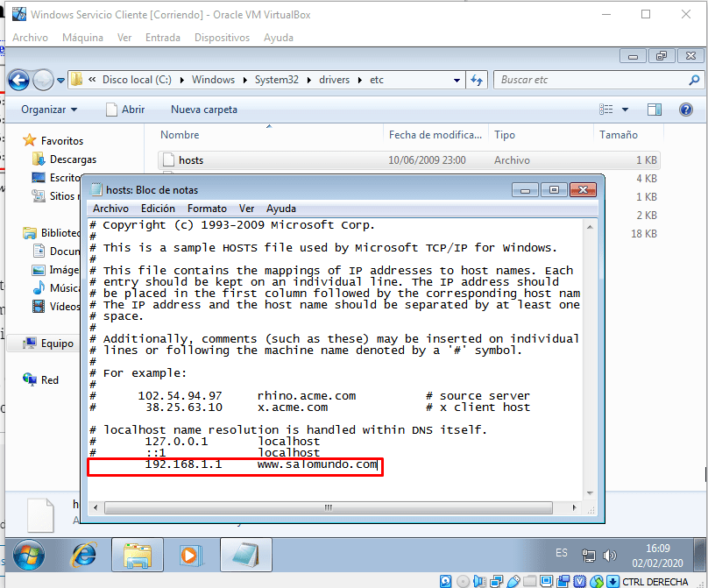Select the hosts file in the list
This screenshot has height=588, width=708.
(190, 160)
